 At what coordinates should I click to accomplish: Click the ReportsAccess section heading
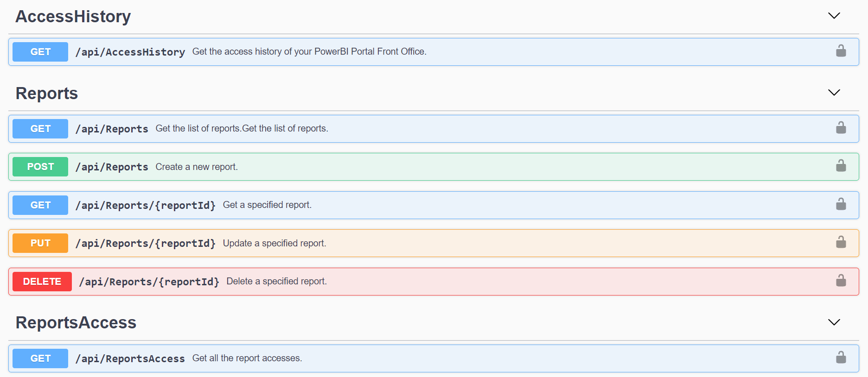[x=76, y=323]
